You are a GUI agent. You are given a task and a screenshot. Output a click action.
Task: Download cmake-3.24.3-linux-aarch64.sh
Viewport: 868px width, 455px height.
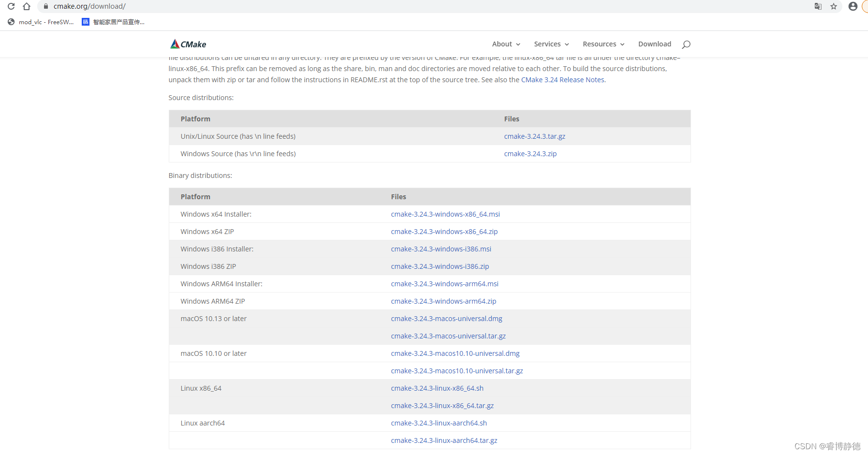pyautogui.click(x=439, y=423)
